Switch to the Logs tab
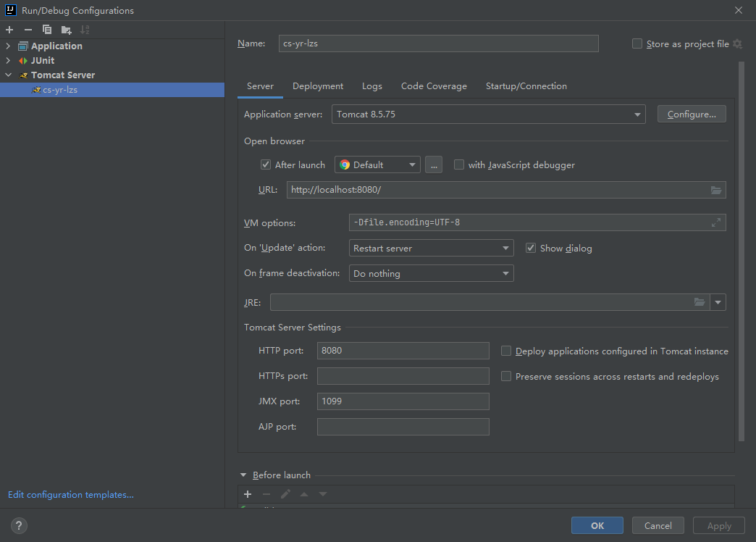This screenshot has width=756, height=542. [372, 86]
